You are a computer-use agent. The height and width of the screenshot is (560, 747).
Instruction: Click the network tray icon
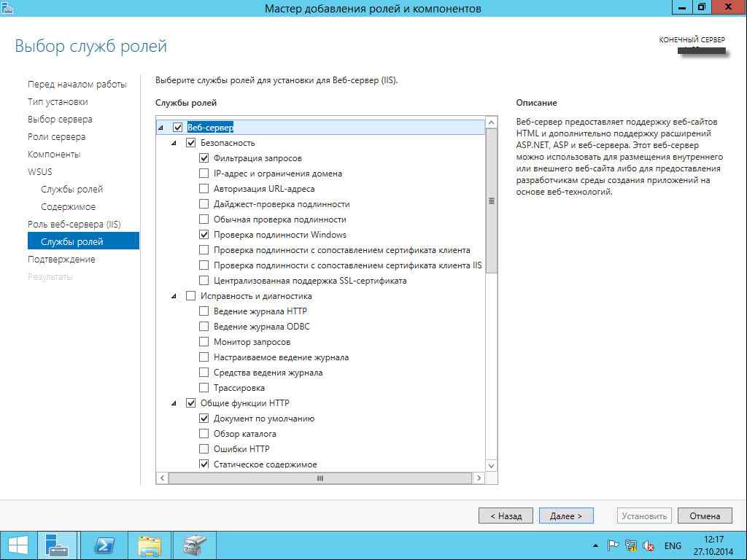631,545
